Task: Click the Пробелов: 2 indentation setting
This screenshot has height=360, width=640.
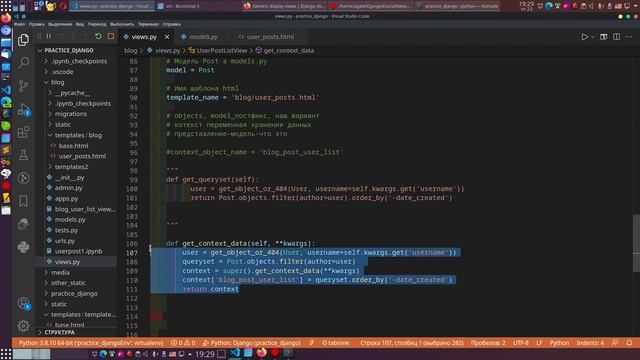Action: (488, 343)
